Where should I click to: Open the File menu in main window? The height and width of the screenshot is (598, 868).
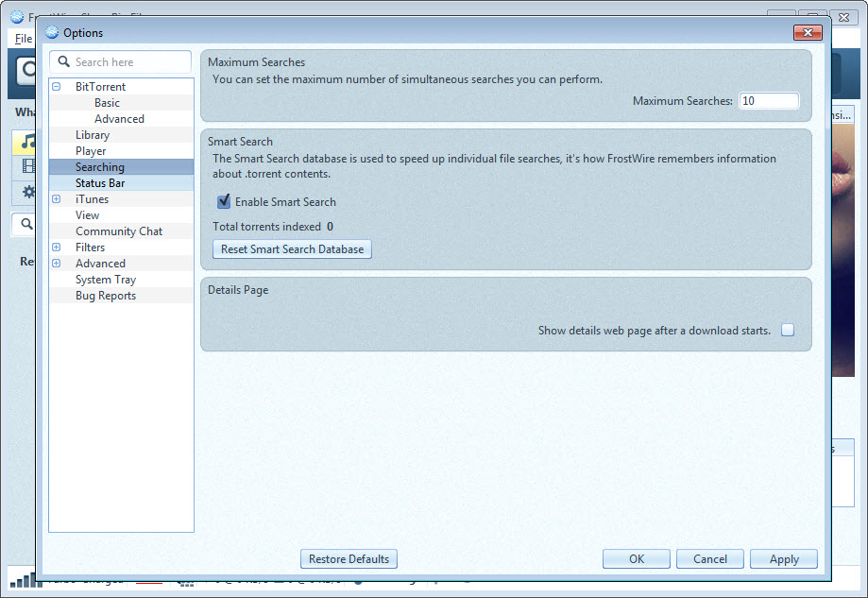[24, 39]
